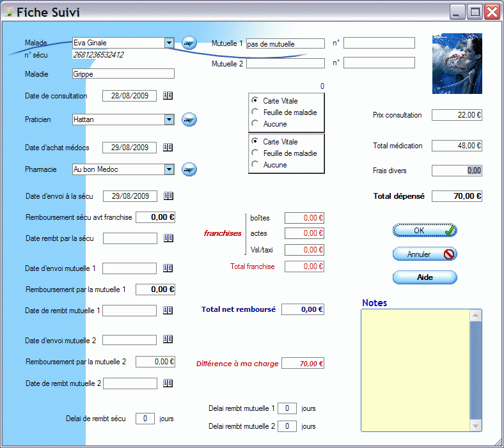
Task: Click the Prix consultation field 22,00 €
Action: pyautogui.click(x=457, y=115)
